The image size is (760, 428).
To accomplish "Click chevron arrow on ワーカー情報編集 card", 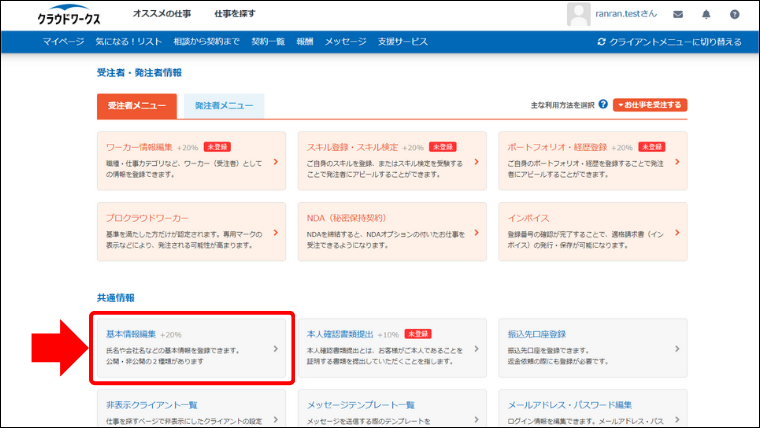I will (x=275, y=161).
